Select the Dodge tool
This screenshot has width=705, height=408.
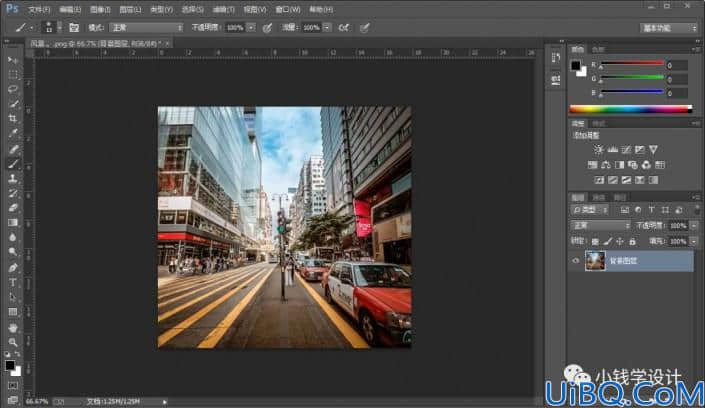[x=13, y=252]
